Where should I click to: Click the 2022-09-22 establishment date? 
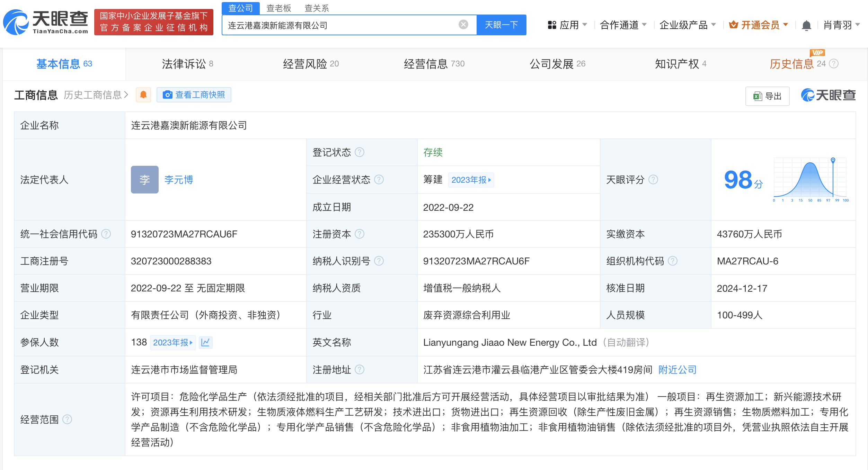448,207
